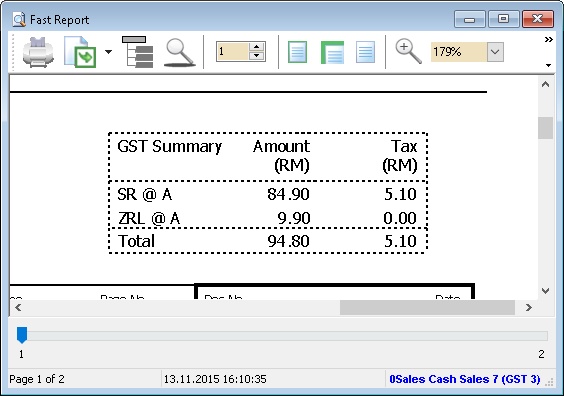The image size is (564, 396).
Task: Expand the toolbar overflow chevron
Action: (548, 39)
